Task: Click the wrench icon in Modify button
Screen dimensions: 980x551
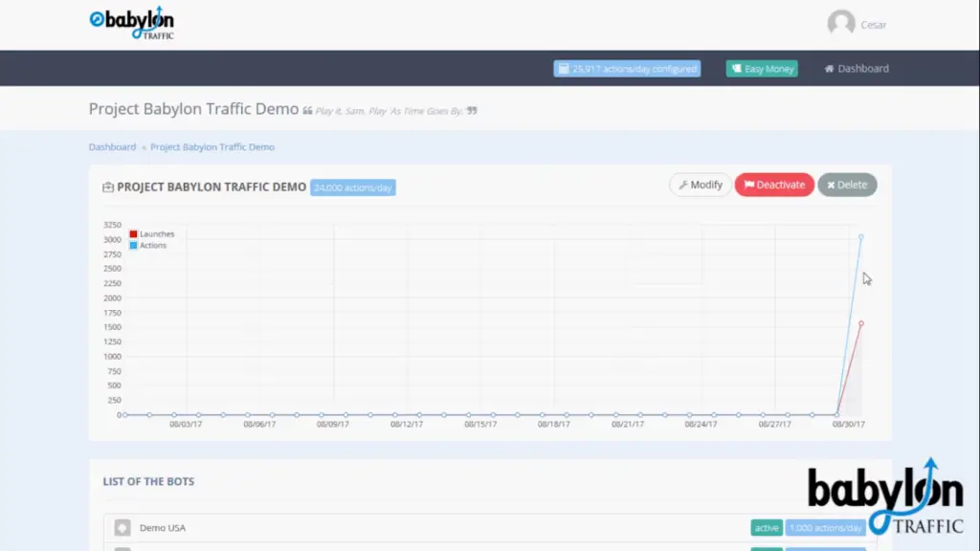Action: [683, 185]
